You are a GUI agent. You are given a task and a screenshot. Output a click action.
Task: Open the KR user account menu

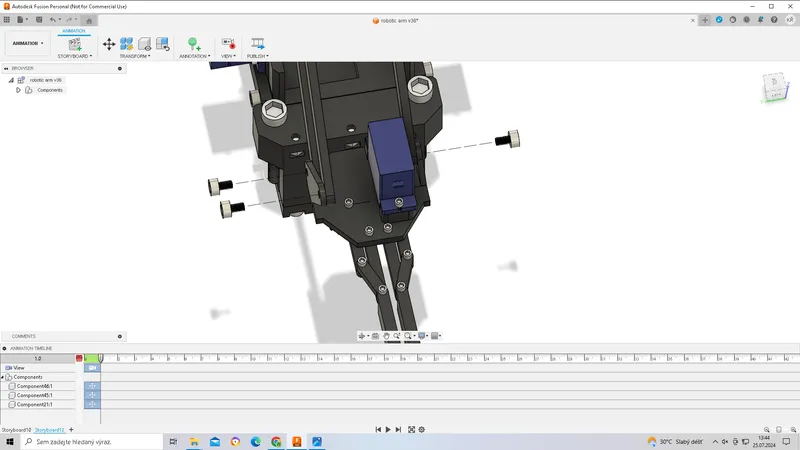[x=790, y=20]
